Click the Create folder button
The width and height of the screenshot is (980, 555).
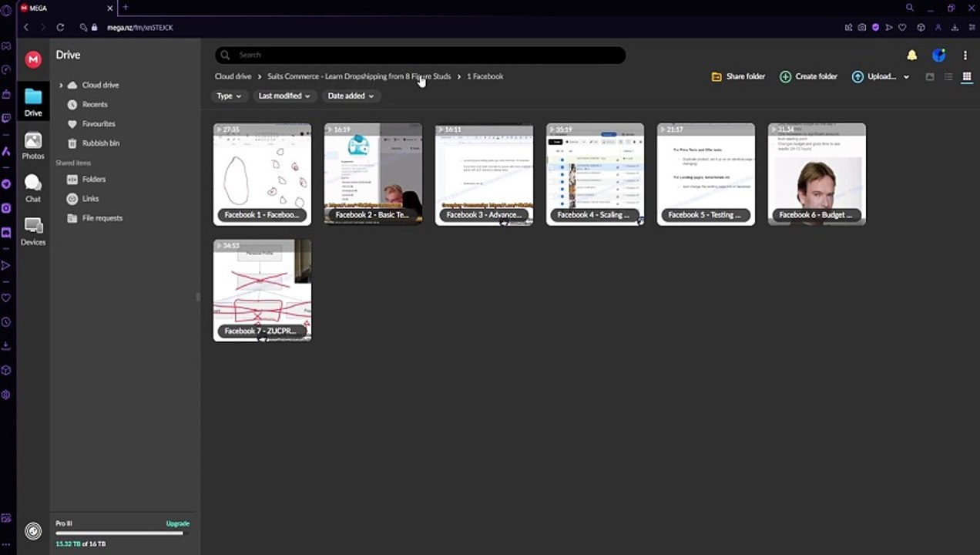[x=808, y=76]
